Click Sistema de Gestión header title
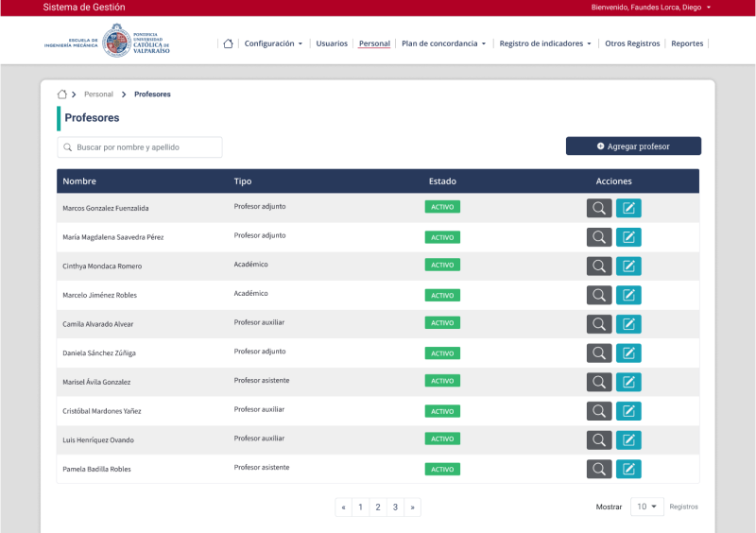The image size is (756, 533). 84,8
